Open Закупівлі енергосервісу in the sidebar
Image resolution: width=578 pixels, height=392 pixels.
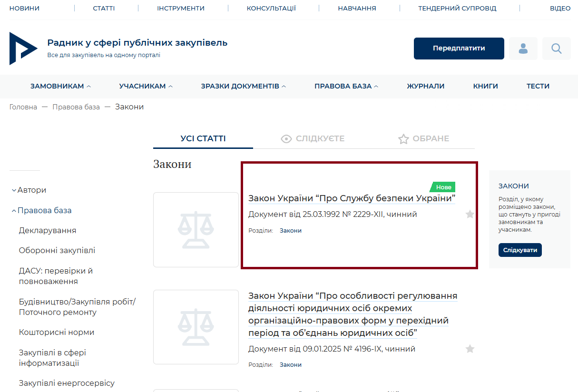click(67, 383)
